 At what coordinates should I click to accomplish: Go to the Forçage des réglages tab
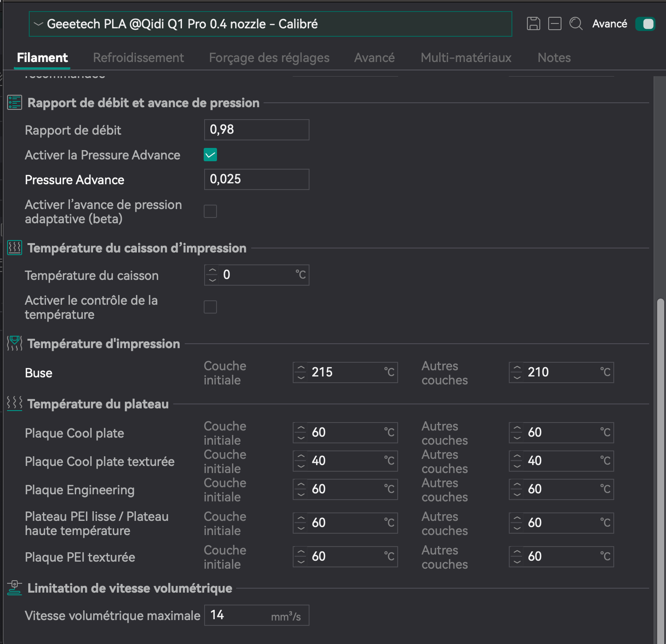click(269, 58)
